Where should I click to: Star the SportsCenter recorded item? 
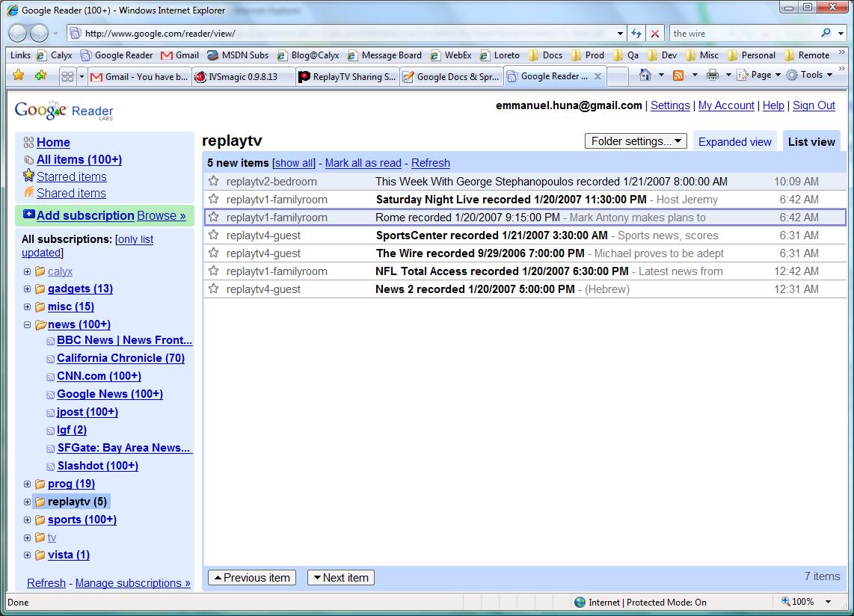pos(214,235)
